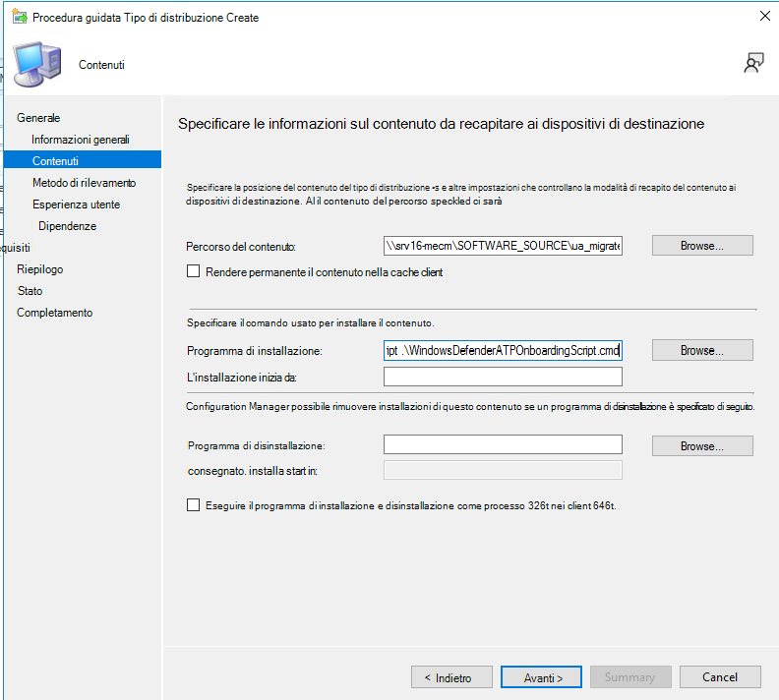This screenshot has width=779, height=700.
Task: Go to Metodo di rilevamento step
Action: 84,183
